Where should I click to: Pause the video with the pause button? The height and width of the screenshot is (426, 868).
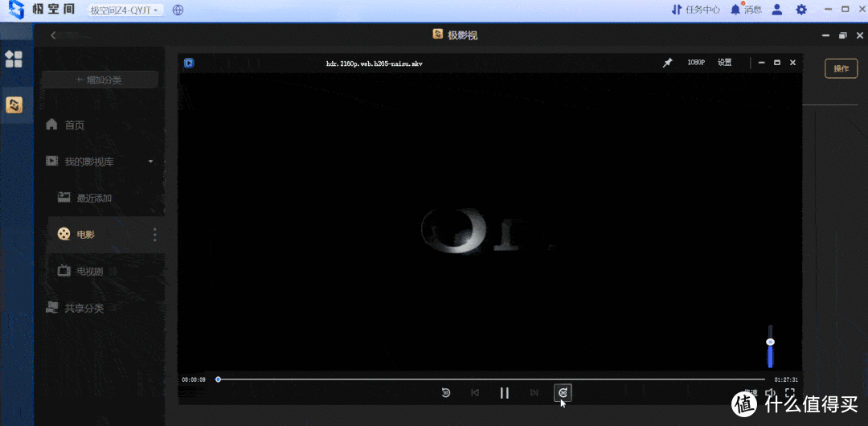[x=504, y=393]
